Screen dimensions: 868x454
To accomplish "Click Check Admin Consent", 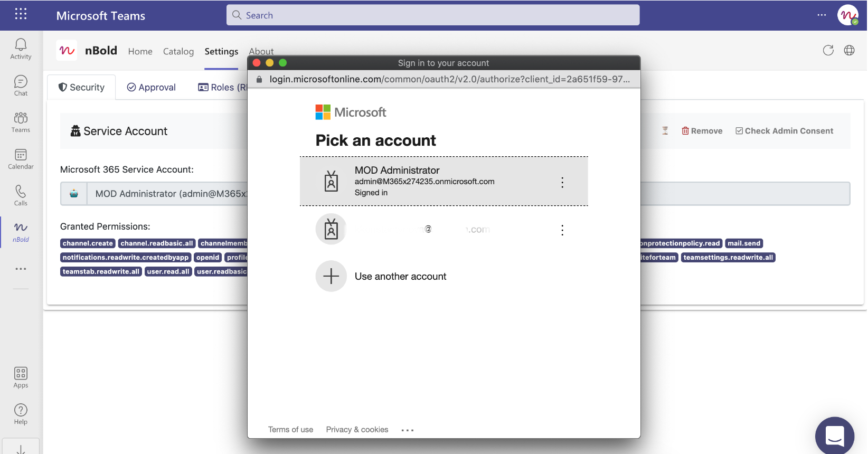I will pyautogui.click(x=784, y=131).
